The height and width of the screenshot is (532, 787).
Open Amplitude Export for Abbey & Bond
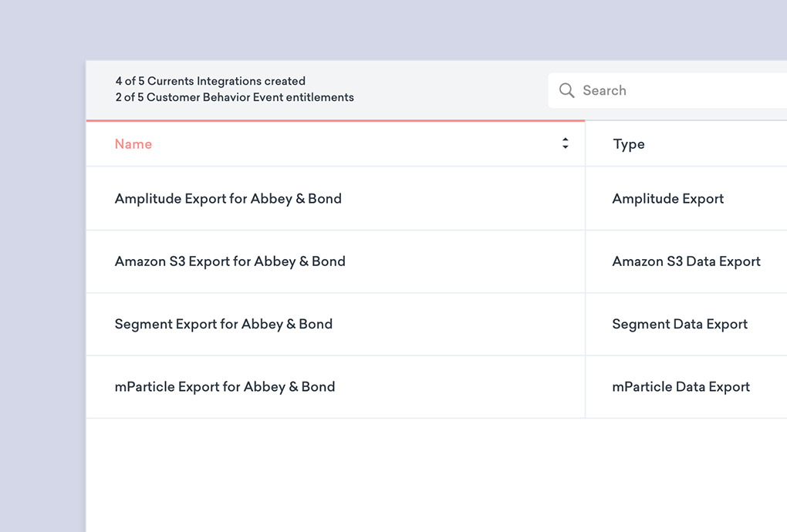tap(228, 199)
